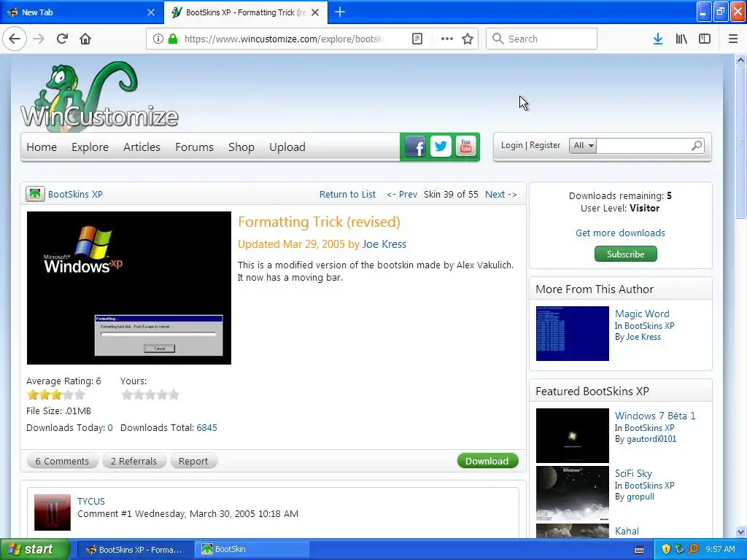Image resolution: width=747 pixels, height=560 pixels.
Task: Click Return to List link
Action: pos(347,194)
